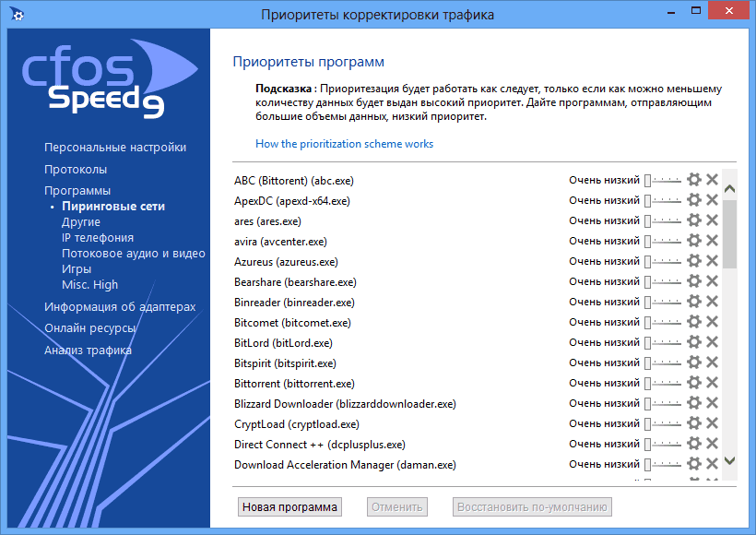Set the priority slider for Binreader
The height and width of the screenshot is (535, 756).
[662, 302]
